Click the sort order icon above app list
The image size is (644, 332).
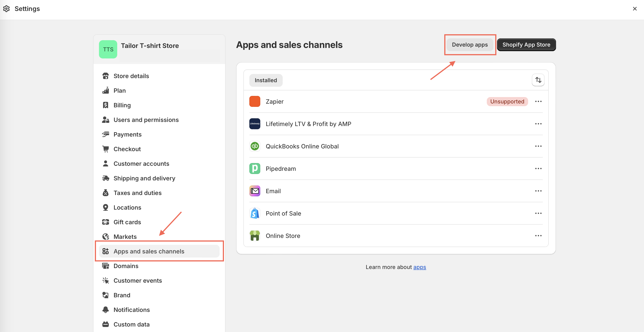pyautogui.click(x=538, y=80)
